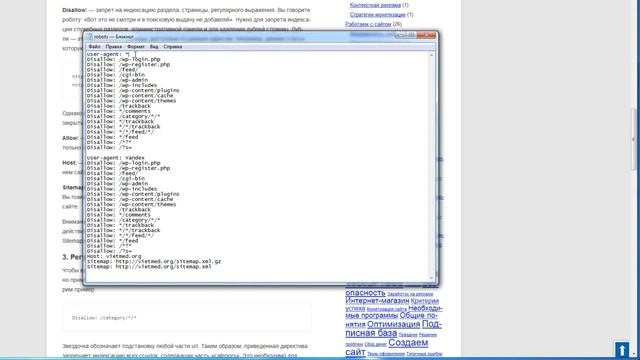
Task: Click the опасность tag link
Action: [365, 293]
